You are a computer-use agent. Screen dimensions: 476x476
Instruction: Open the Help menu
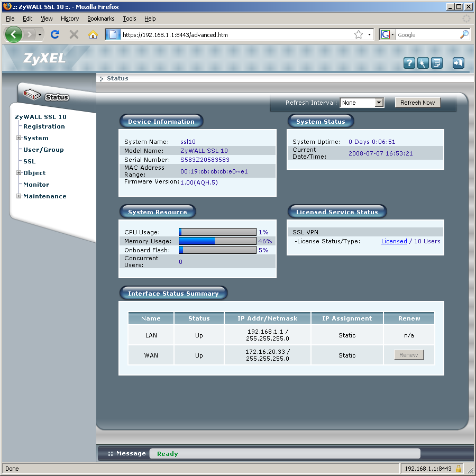coord(150,19)
